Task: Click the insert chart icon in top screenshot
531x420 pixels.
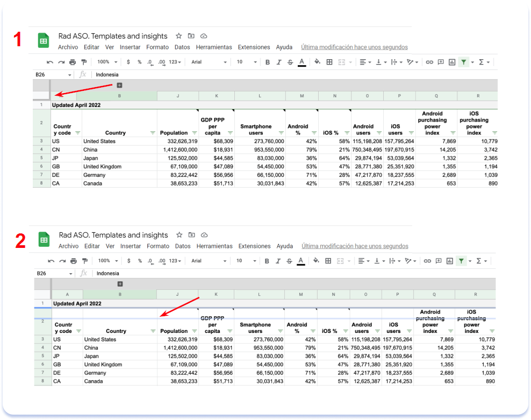Action: tap(452, 62)
